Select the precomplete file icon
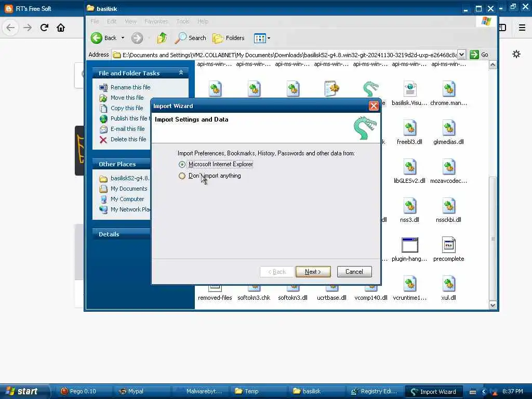Viewport: 532px width, 399px height. (x=448, y=245)
